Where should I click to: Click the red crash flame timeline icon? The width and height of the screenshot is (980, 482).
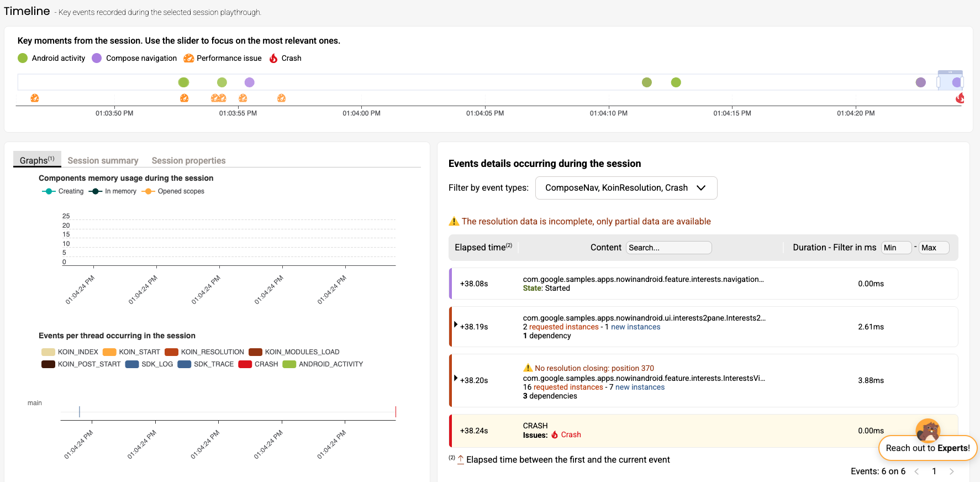[x=960, y=98]
